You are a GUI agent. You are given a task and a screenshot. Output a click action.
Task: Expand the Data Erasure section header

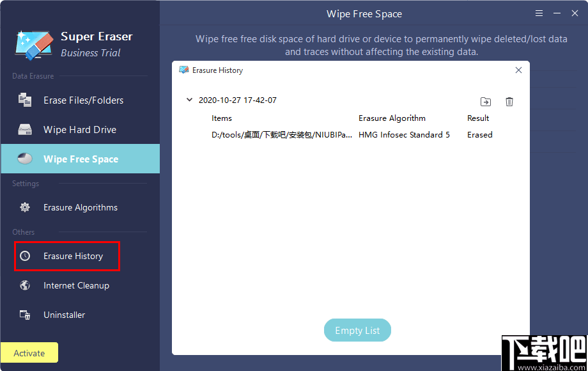pyautogui.click(x=33, y=76)
